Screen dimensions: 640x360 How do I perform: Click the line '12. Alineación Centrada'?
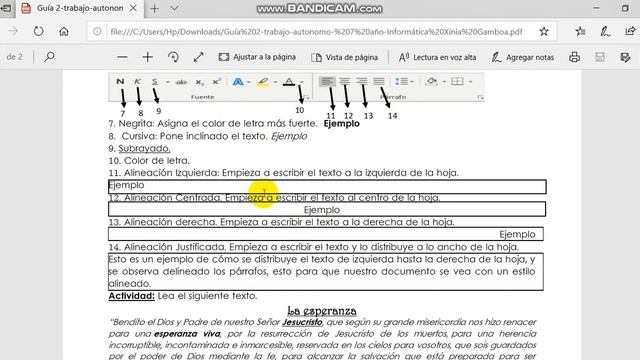coord(274,198)
